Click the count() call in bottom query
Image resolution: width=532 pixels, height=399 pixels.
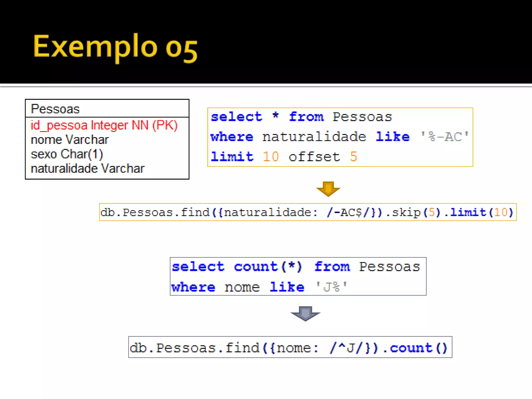[x=418, y=348]
